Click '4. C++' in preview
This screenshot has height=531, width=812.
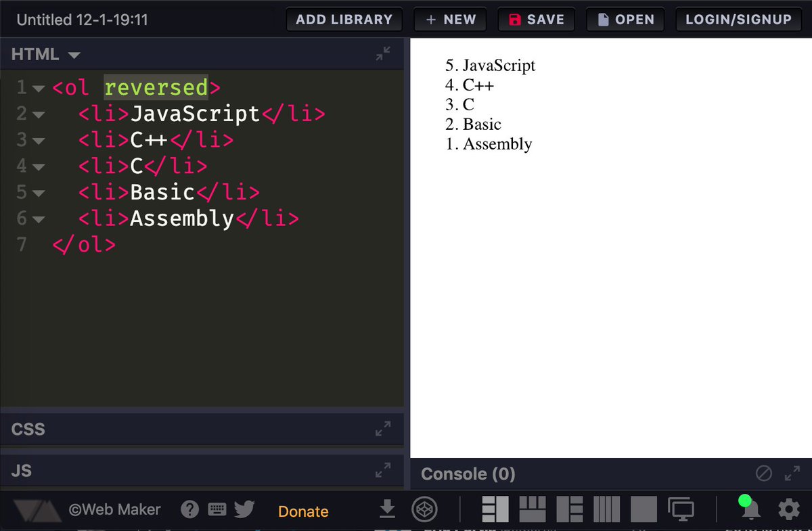pyautogui.click(x=470, y=85)
